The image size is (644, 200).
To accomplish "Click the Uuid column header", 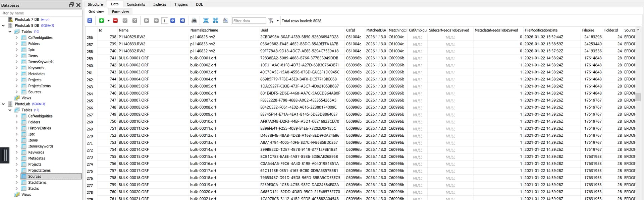I will pyautogui.click(x=264, y=30).
